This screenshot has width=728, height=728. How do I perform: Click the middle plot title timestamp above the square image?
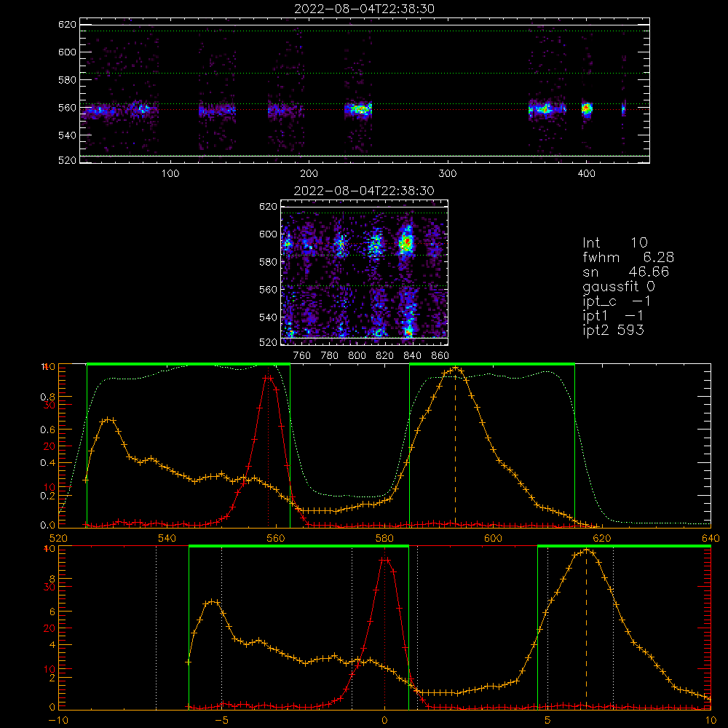click(x=364, y=191)
